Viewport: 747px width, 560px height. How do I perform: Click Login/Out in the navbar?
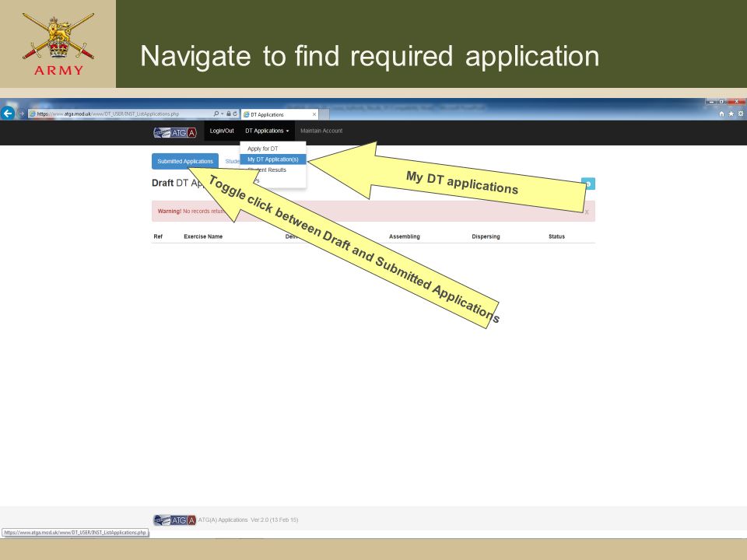222,131
